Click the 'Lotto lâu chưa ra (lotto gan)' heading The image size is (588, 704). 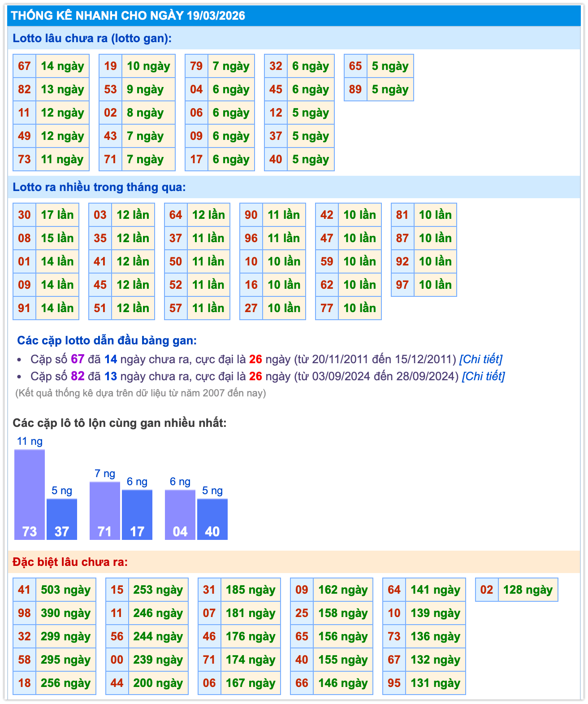coord(92,38)
